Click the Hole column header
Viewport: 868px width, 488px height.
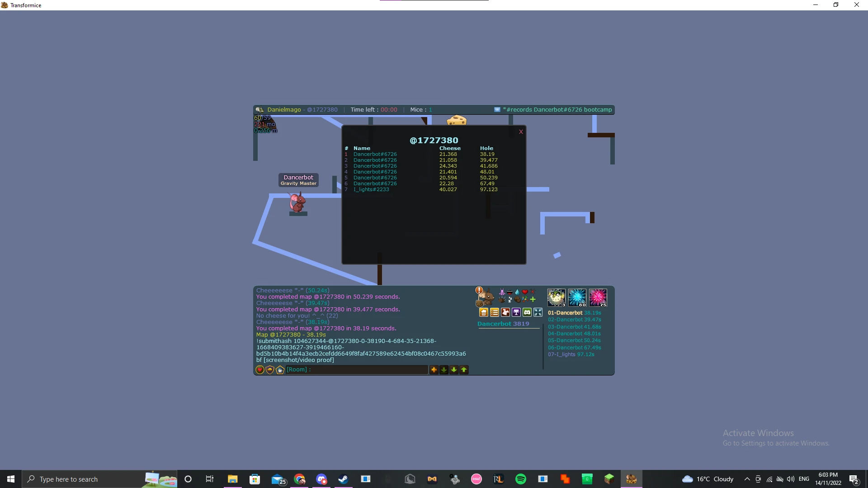click(x=486, y=148)
